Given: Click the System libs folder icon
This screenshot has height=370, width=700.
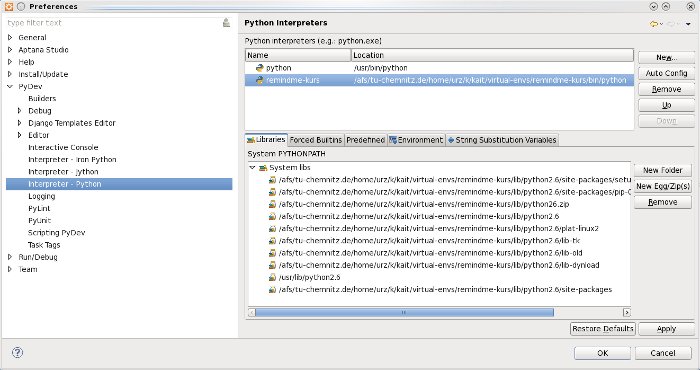Looking at the screenshot, I should click(x=263, y=168).
